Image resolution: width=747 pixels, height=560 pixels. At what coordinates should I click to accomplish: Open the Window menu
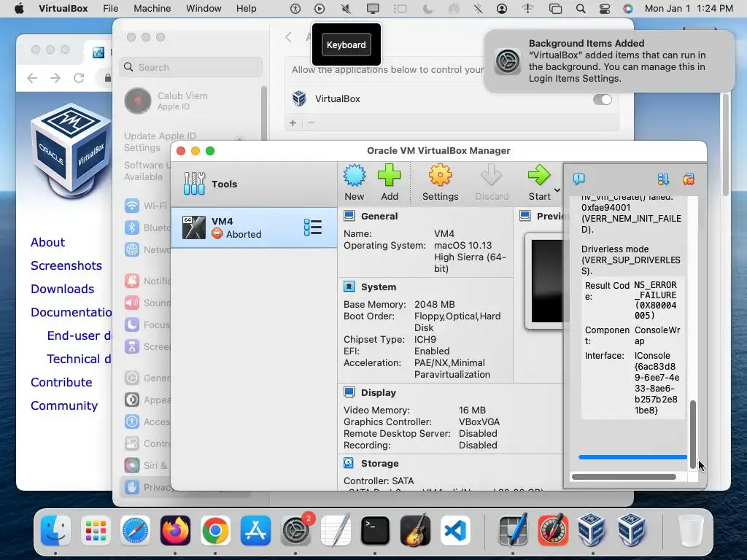point(204,8)
